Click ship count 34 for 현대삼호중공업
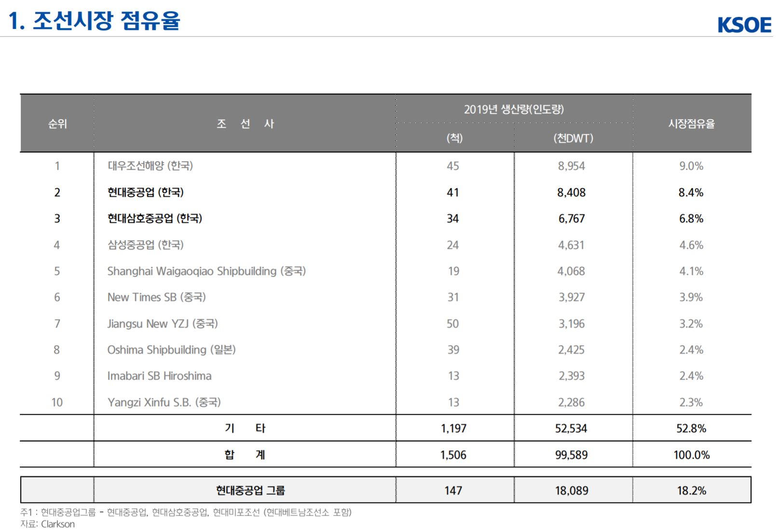The height and width of the screenshot is (532, 781). point(453,218)
